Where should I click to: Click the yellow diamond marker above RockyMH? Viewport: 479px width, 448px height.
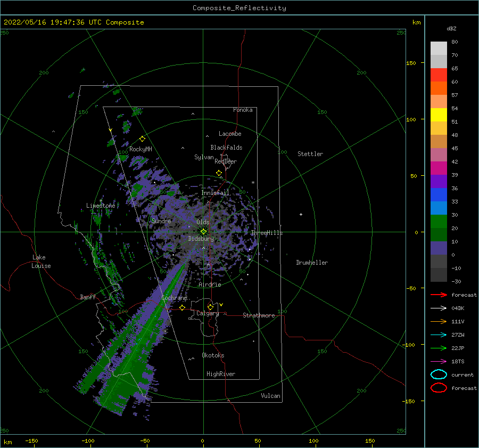(x=142, y=139)
